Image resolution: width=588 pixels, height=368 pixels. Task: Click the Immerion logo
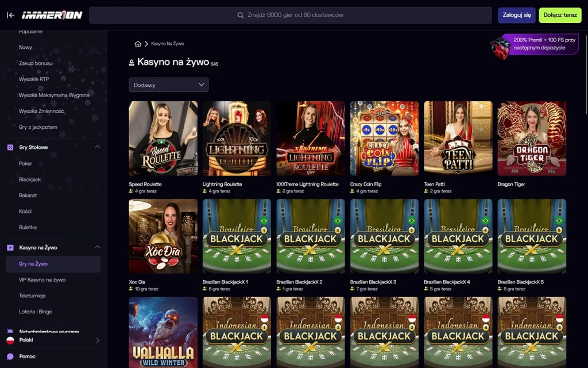tap(52, 15)
